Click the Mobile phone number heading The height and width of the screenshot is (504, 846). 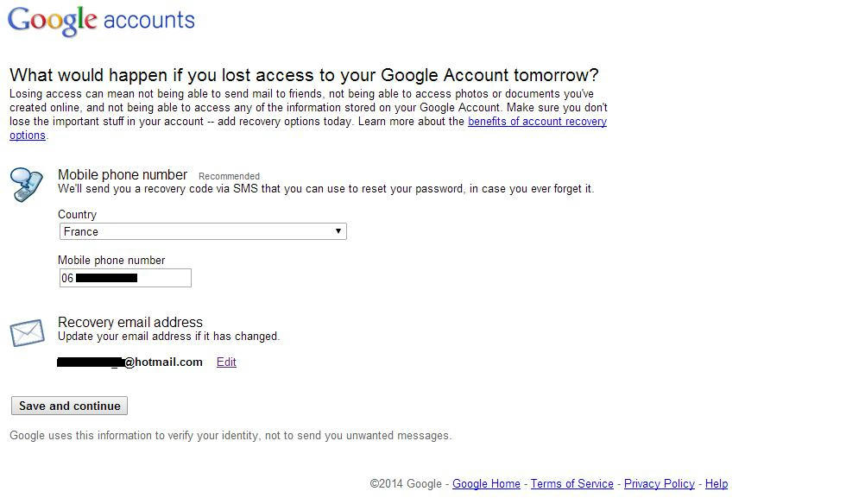tap(123, 175)
